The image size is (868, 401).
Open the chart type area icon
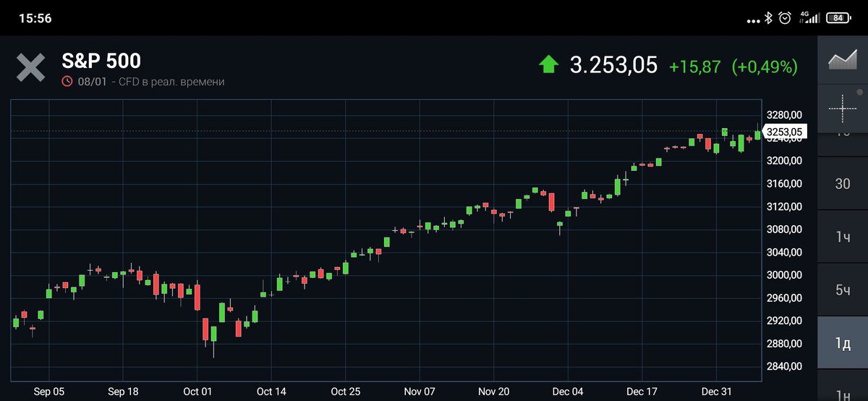point(843,60)
